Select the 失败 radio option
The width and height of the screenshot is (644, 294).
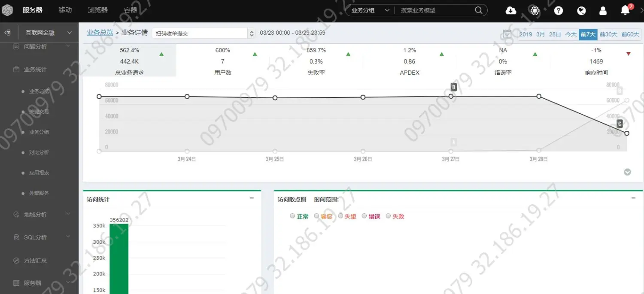pos(388,216)
